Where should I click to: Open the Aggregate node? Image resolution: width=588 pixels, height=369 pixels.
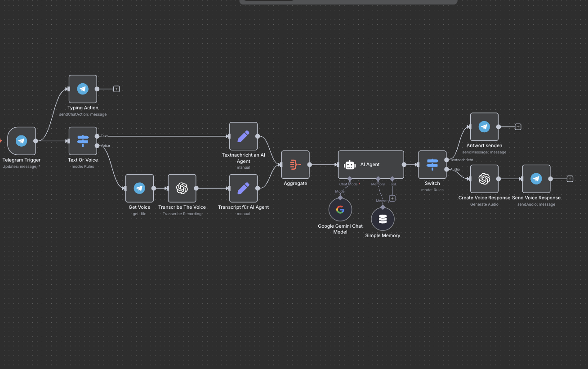tap(295, 165)
